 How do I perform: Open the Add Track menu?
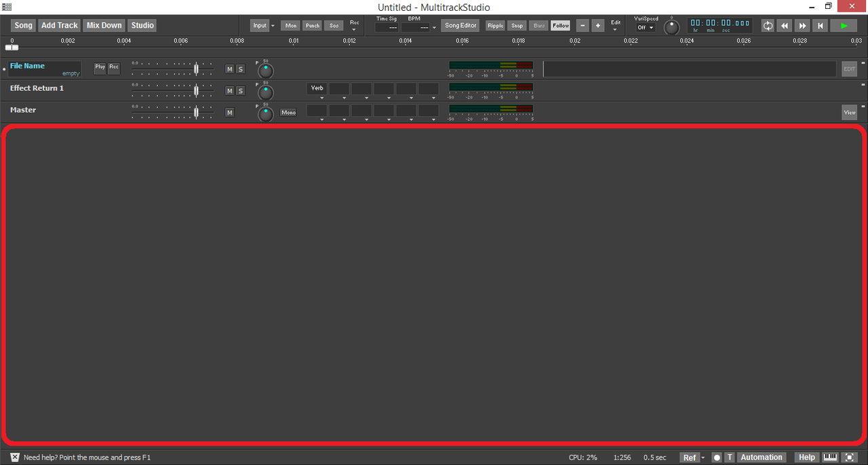click(59, 25)
